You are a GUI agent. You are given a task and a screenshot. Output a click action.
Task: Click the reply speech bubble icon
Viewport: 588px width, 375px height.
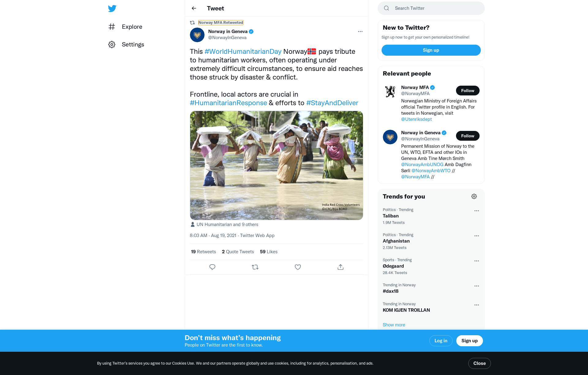click(212, 267)
